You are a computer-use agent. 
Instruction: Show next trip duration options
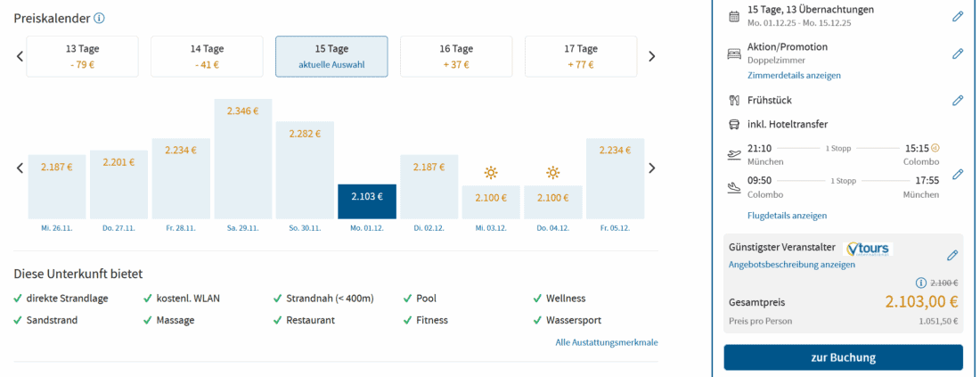(651, 56)
